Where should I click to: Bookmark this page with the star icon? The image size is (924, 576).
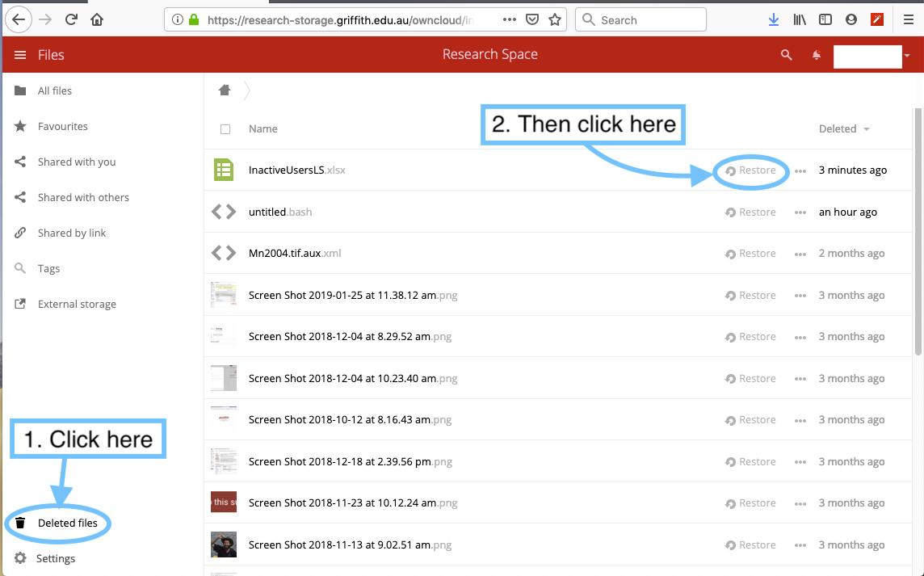coord(556,19)
